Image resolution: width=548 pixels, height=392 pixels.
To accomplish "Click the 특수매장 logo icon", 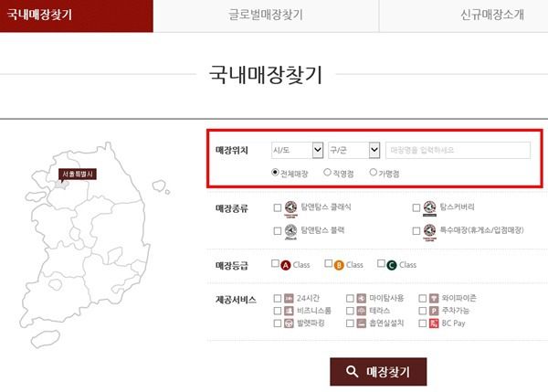I will pyautogui.click(x=429, y=232).
